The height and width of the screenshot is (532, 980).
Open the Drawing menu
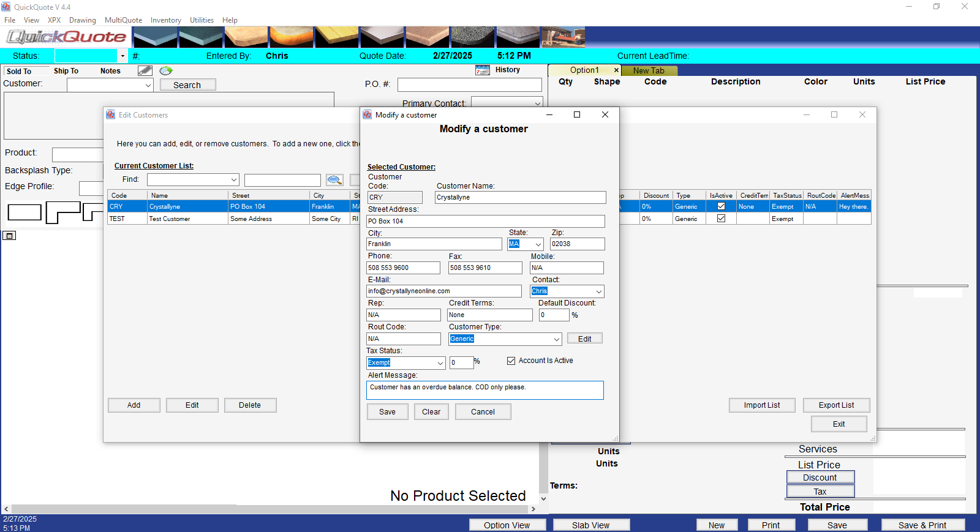[x=83, y=20]
